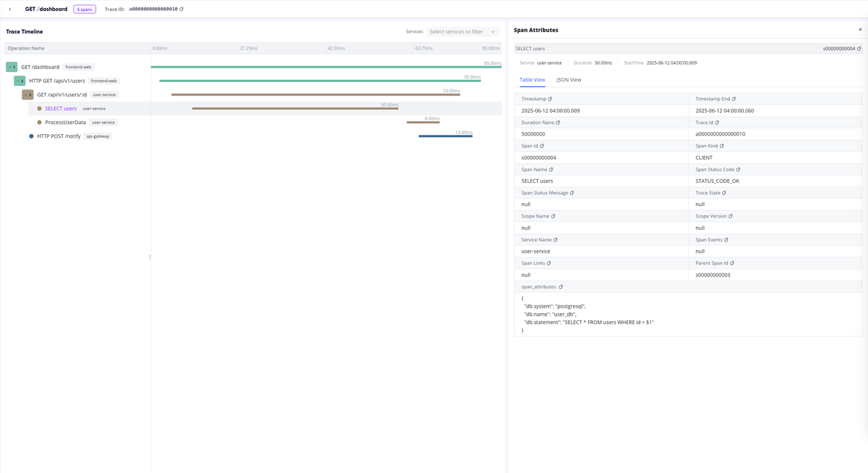The height and width of the screenshot is (473, 868).
Task: Select the Table View tab
Action: (532, 80)
